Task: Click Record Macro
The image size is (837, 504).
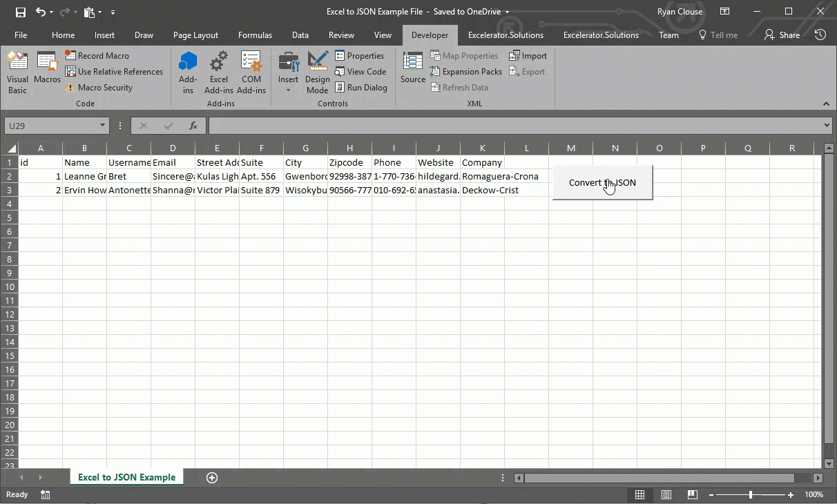Action: [98, 55]
